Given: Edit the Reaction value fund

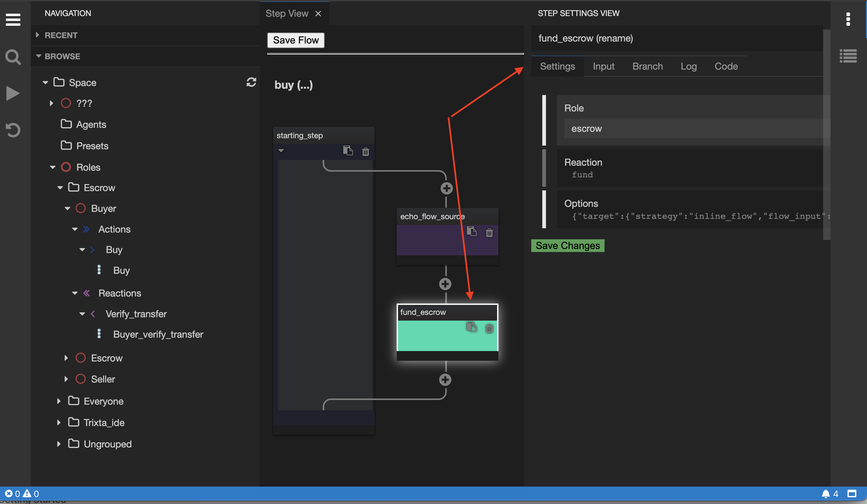Looking at the screenshot, I should click(x=582, y=175).
